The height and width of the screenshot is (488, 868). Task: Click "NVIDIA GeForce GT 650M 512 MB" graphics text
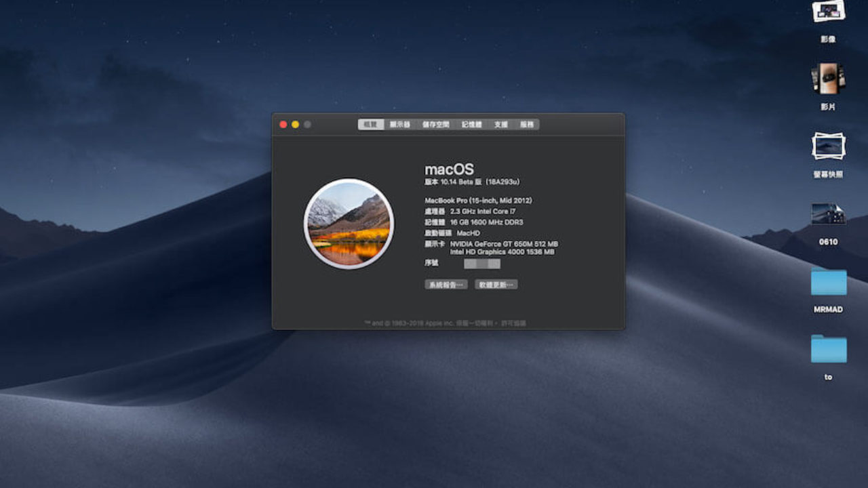(x=504, y=244)
